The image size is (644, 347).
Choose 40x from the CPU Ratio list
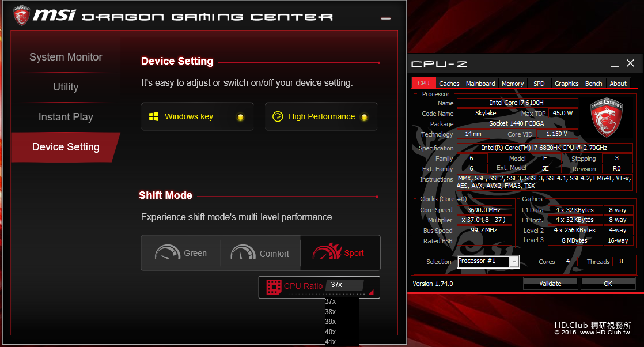pos(330,332)
